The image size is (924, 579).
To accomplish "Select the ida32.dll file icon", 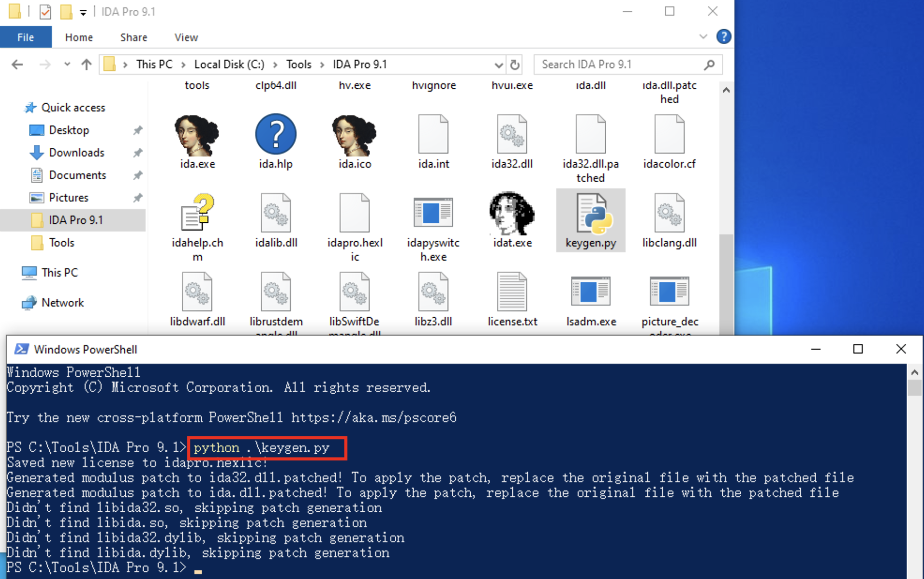I will point(512,134).
